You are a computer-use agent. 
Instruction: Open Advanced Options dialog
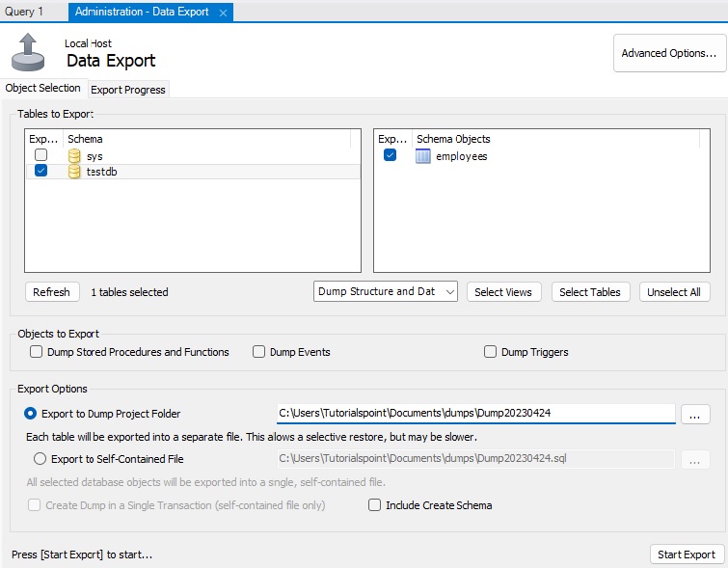click(668, 53)
